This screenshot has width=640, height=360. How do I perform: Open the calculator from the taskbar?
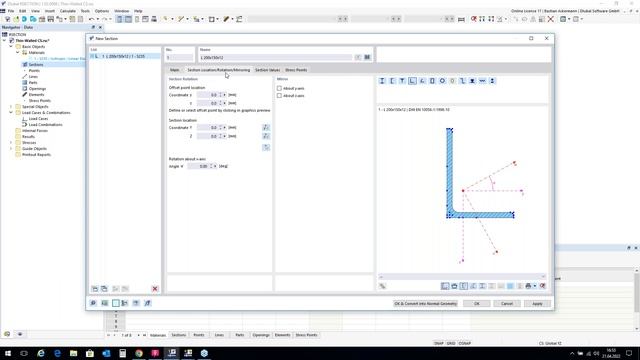122,353
